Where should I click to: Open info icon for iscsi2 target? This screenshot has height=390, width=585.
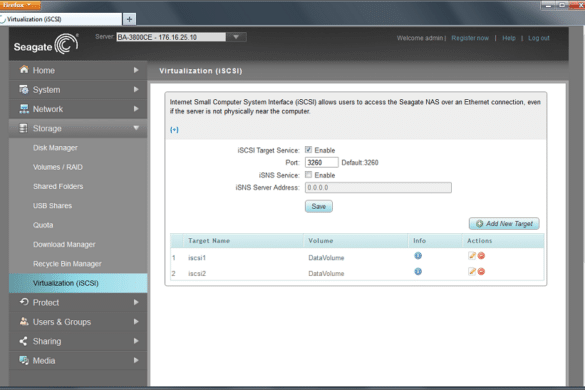point(418,271)
